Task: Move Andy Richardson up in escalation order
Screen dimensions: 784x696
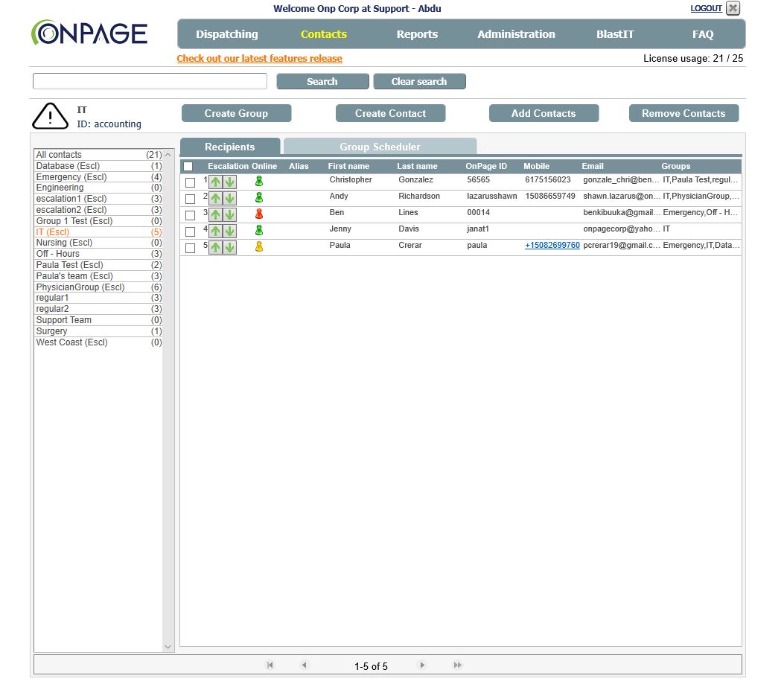Action: click(215, 199)
